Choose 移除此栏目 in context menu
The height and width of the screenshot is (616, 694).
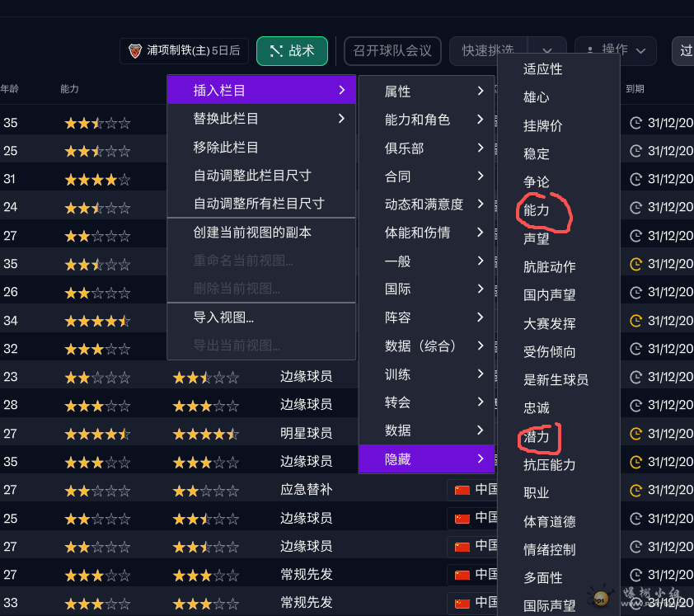pyautogui.click(x=226, y=148)
